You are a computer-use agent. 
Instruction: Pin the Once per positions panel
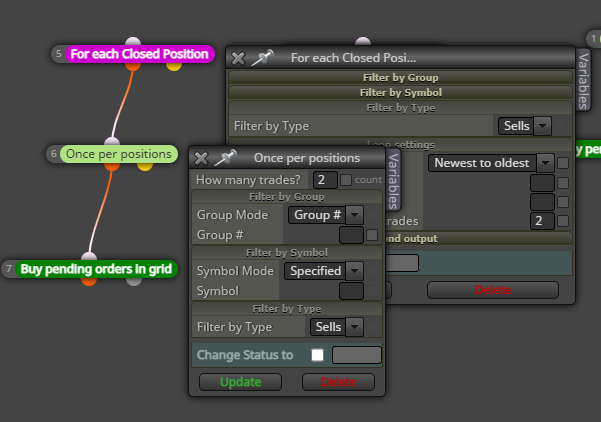pos(226,158)
